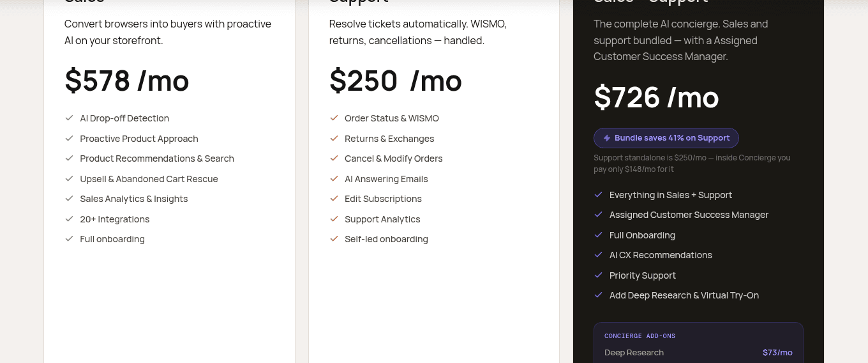This screenshot has width=868, height=363.
Task: Click checkmark beside Product Recommendations & Search
Action: tap(69, 158)
